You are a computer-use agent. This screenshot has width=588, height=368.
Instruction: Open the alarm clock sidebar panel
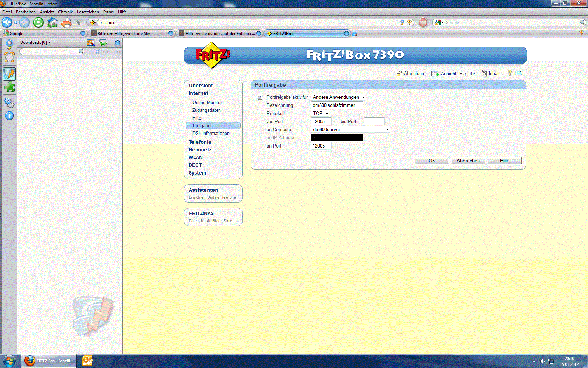pyautogui.click(x=9, y=57)
